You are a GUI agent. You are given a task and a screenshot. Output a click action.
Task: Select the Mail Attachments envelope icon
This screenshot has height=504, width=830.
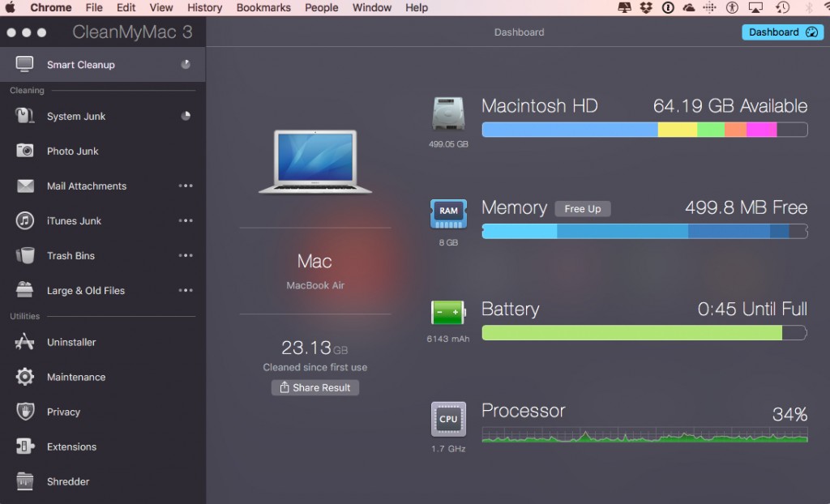[x=25, y=186]
